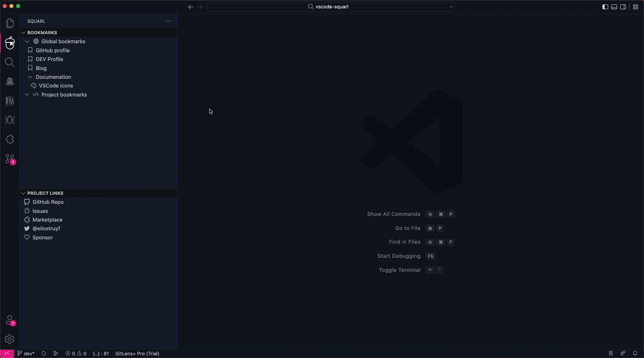Open the Source Control view with badge
The height and width of the screenshot is (358, 644).
click(x=10, y=159)
